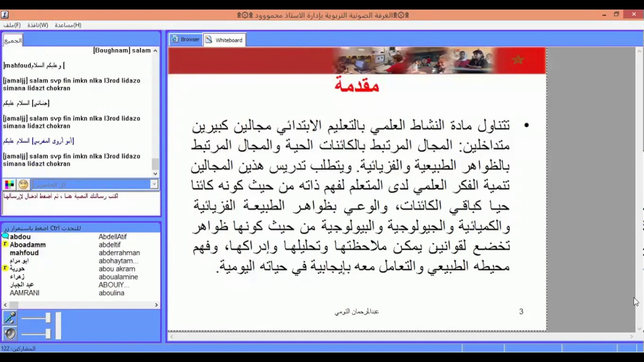The height and width of the screenshot is (362, 644).
Task: Click the application icon in title bar
Action: coord(5,15)
